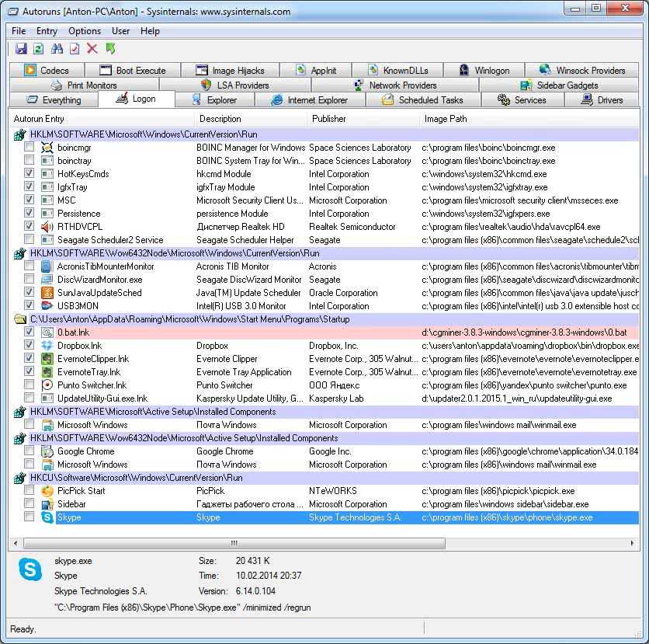The width and height of the screenshot is (649, 644).
Task: Open the Services tab
Action: point(529,100)
